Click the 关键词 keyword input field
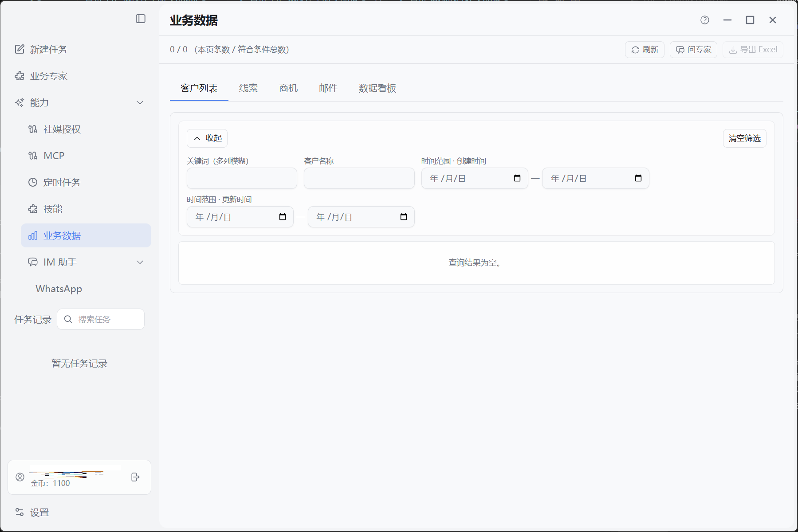This screenshot has width=798, height=532. pyautogui.click(x=242, y=178)
